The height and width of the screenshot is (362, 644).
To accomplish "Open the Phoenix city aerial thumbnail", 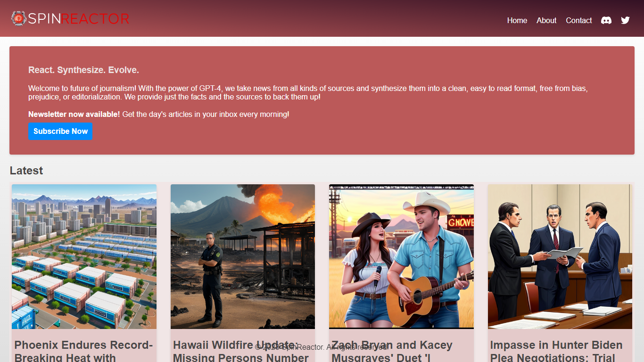I will pos(84,256).
